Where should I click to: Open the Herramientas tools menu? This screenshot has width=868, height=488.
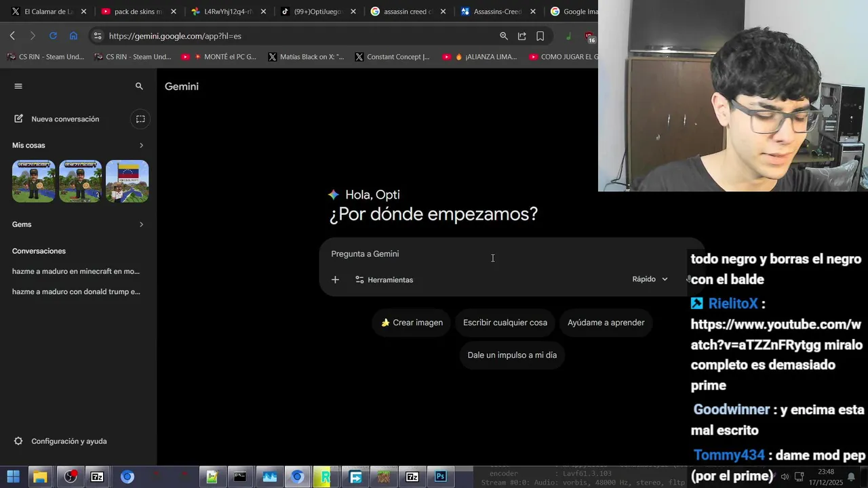coord(384,279)
